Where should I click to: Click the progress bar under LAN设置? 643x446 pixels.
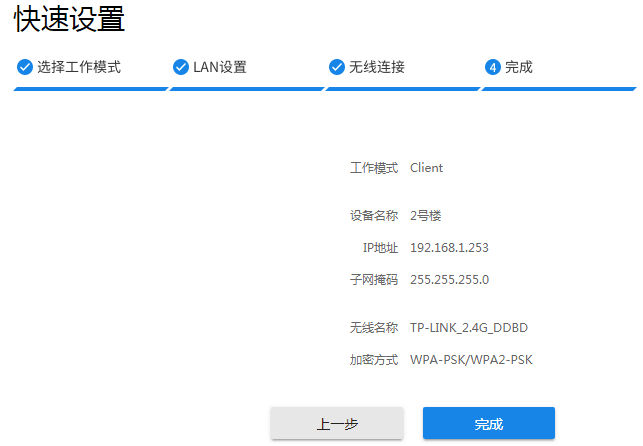(x=246, y=88)
